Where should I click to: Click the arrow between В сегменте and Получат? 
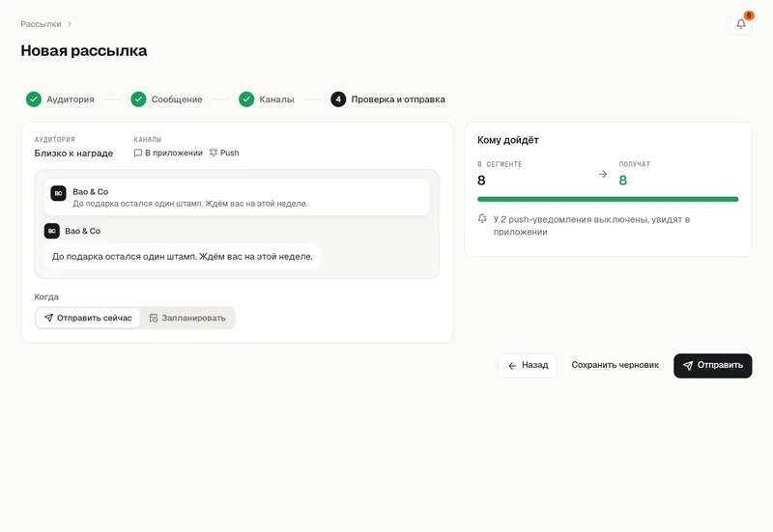coord(602,175)
